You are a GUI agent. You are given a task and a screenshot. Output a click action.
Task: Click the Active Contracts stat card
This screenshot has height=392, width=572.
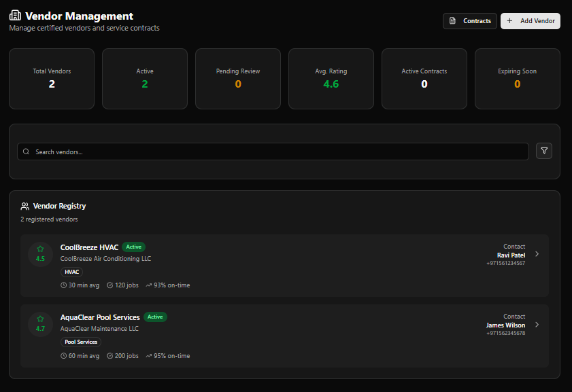[x=424, y=79]
